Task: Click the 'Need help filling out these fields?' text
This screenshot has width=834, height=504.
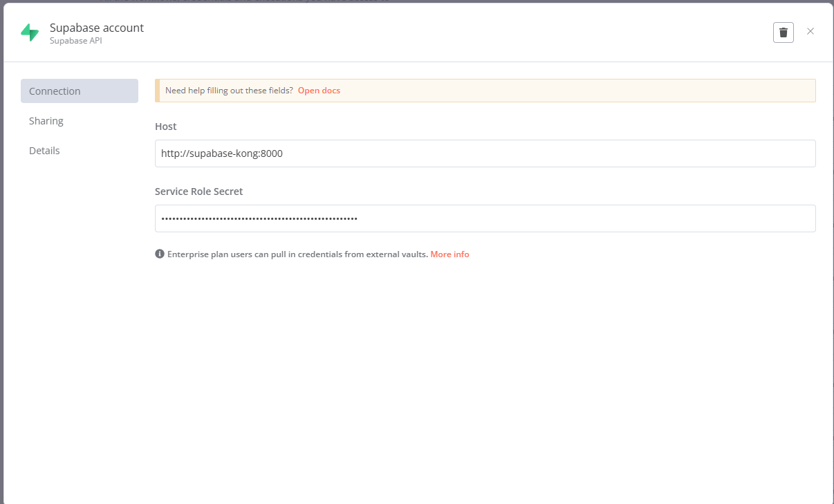Action: coord(229,91)
